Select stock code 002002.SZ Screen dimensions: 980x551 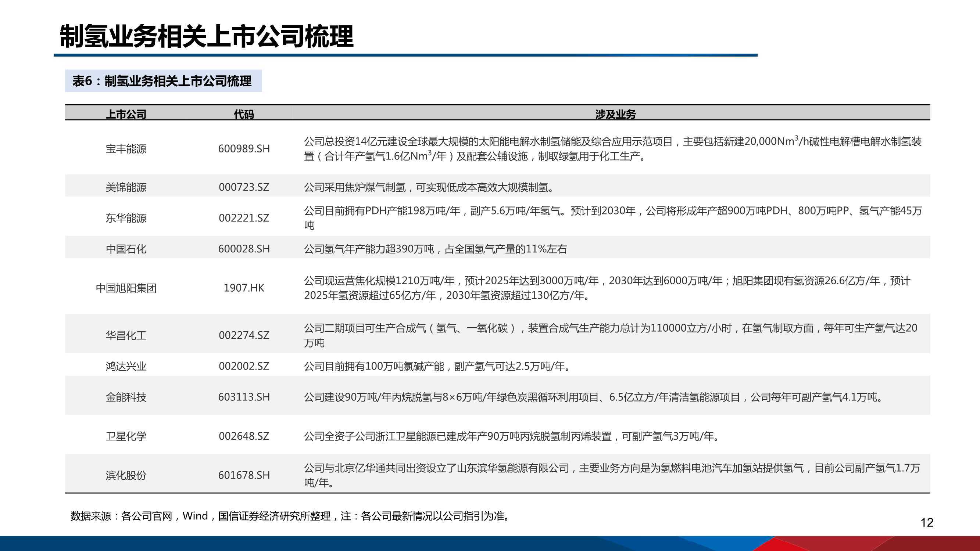pyautogui.click(x=244, y=366)
